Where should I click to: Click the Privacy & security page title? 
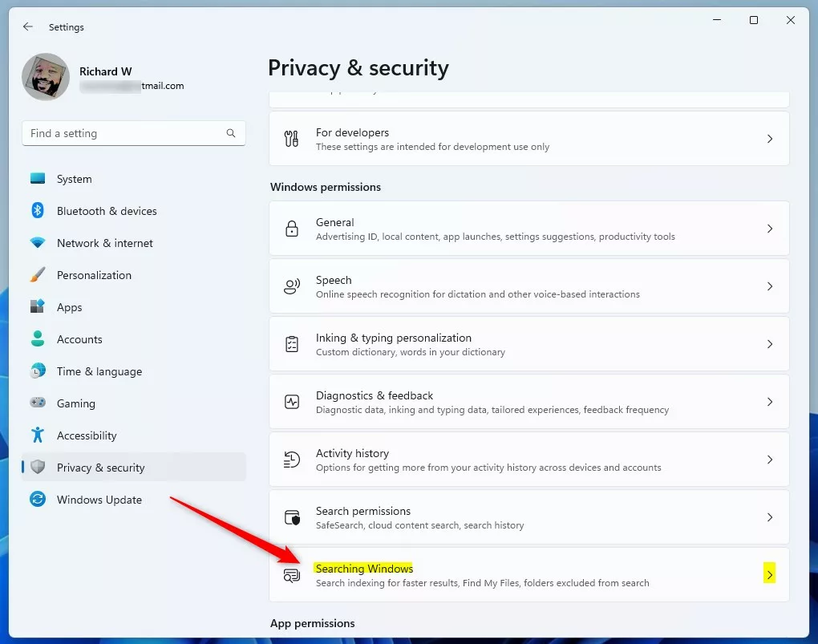click(x=358, y=68)
